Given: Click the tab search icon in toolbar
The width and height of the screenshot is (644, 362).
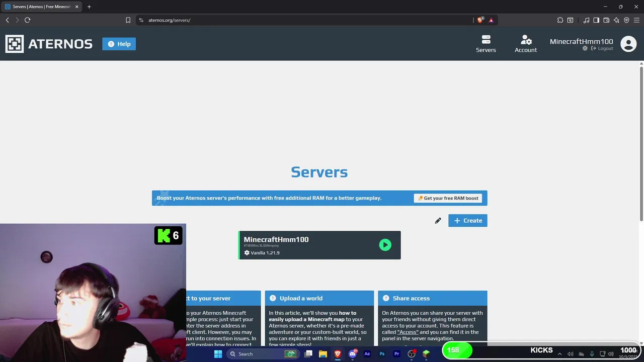Looking at the screenshot, I should point(570,20).
